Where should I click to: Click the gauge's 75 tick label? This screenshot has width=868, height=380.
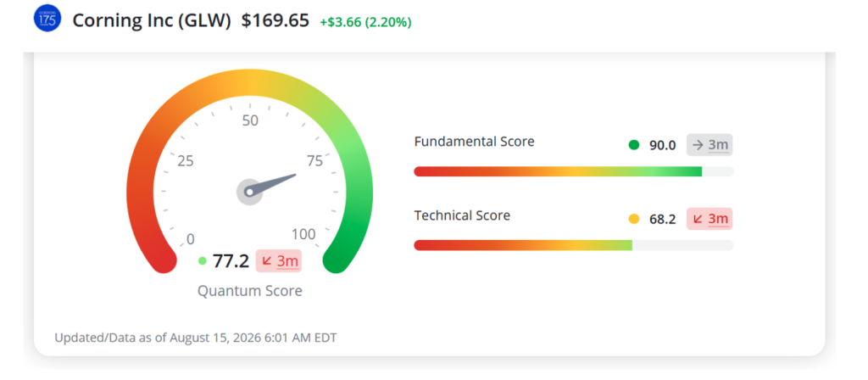coord(315,161)
